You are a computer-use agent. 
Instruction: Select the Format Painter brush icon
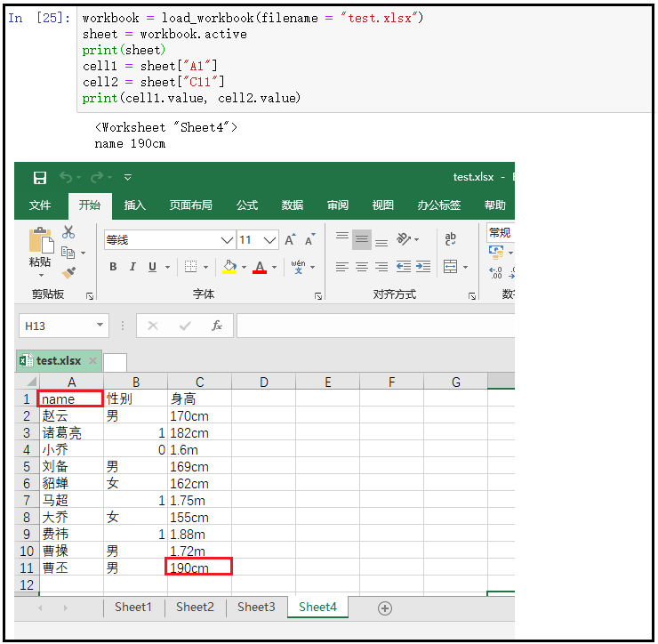coord(68,270)
